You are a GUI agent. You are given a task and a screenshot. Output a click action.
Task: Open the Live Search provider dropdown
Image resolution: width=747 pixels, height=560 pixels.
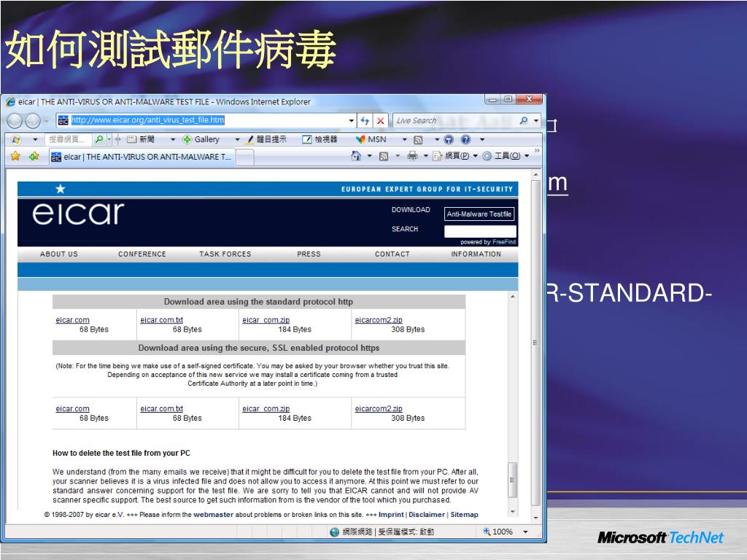pos(536,120)
